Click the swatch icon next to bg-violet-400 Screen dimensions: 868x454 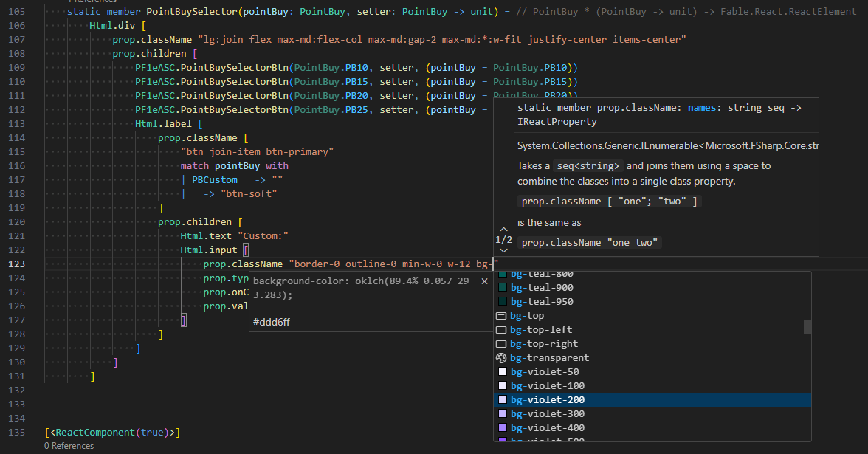tap(503, 427)
